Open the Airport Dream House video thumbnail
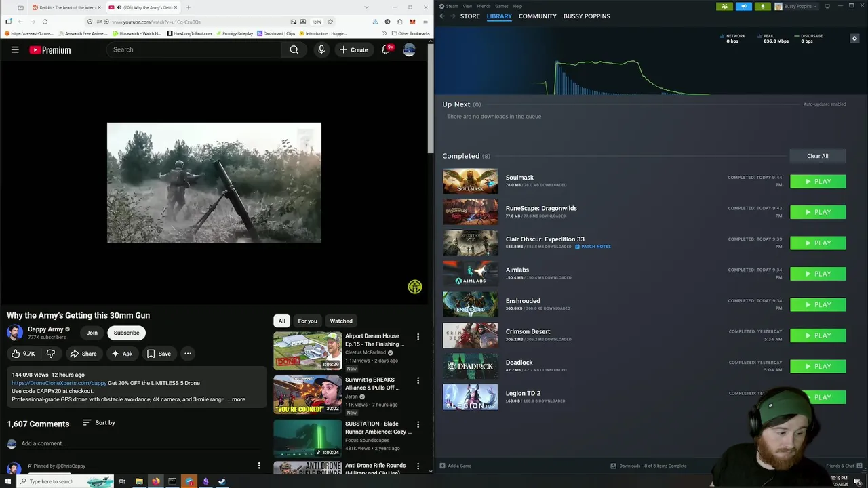This screenshot has width=868, height=488. coord(308,351)
